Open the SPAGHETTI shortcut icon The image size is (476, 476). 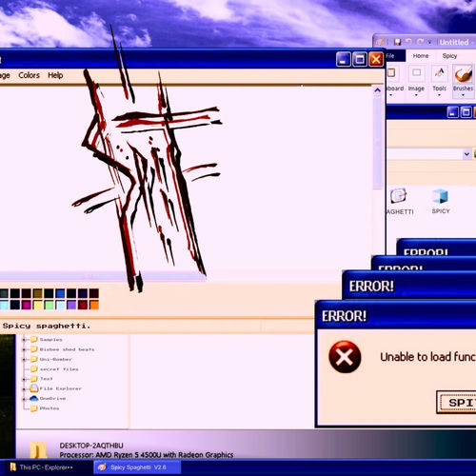[x=398, y=196]
